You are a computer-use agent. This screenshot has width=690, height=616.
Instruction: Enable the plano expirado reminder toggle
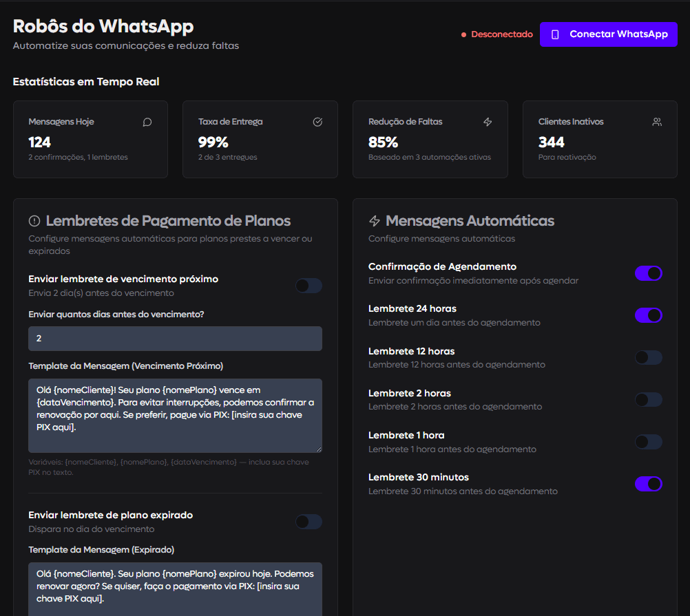tap(309, 522)
